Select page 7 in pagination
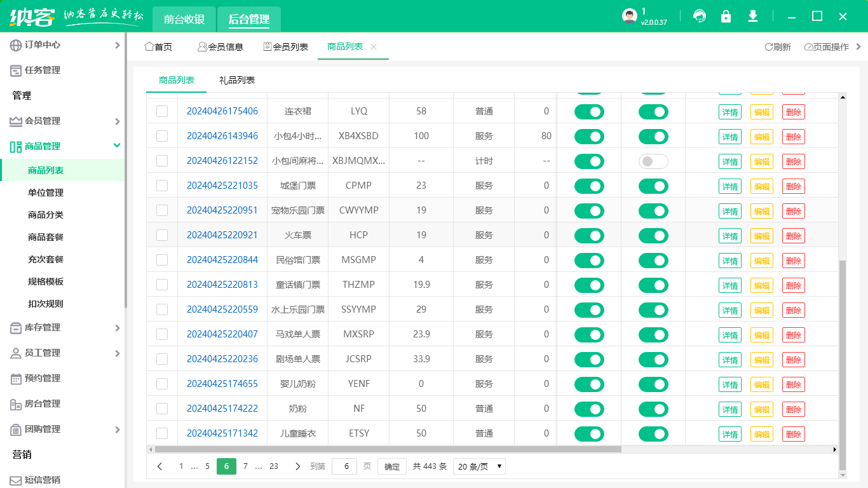868x488 pixels. [245, 466]
